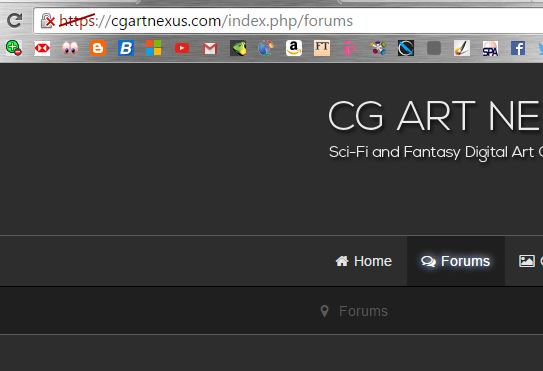Open the SPA bookmark
543x371 pixels.
490,48
